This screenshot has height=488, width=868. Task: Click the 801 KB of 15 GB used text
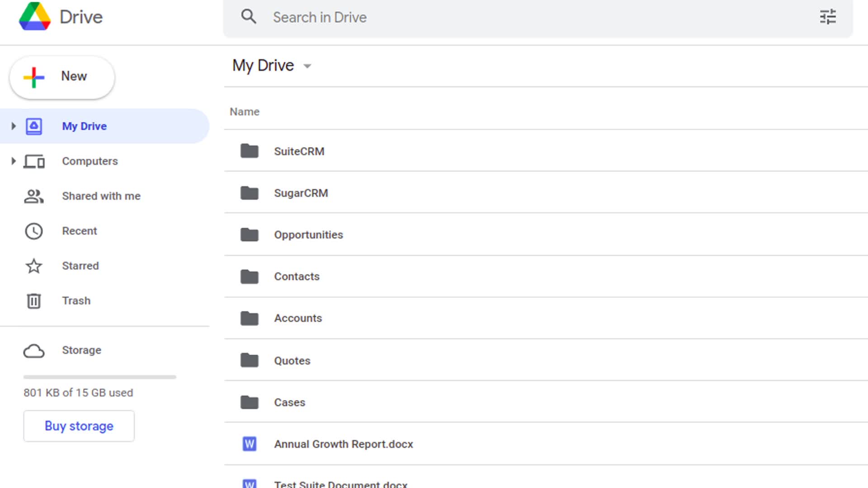click(x=78, y=393)
